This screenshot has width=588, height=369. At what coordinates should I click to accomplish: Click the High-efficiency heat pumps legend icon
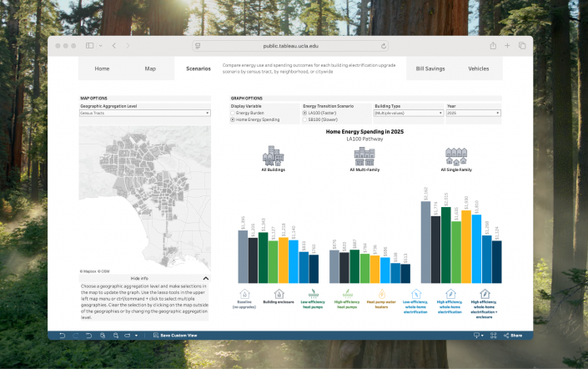347,294
